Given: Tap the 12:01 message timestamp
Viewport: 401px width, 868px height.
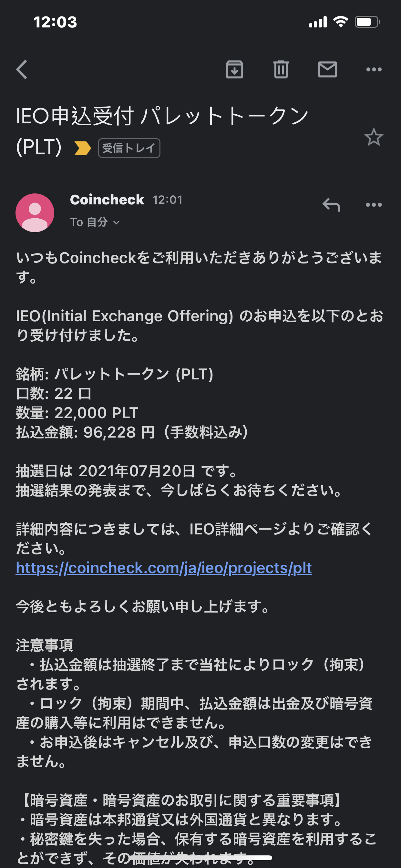Looking at the screenshot, I should tap(168, 200).
